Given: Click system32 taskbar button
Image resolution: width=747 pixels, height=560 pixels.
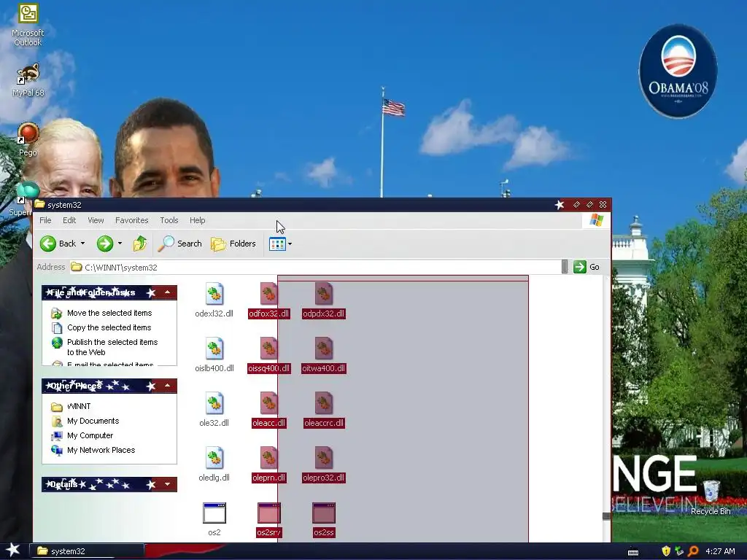Looking at the screenshot, I should coord(88,551).
